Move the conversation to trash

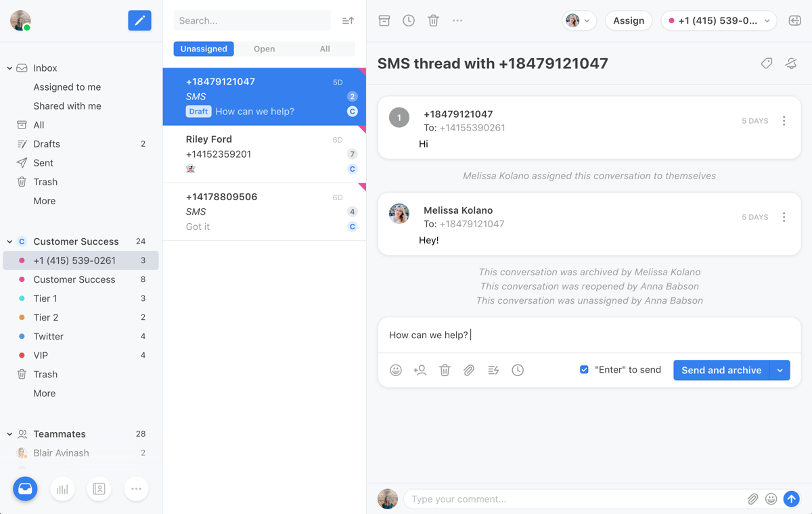432,20
